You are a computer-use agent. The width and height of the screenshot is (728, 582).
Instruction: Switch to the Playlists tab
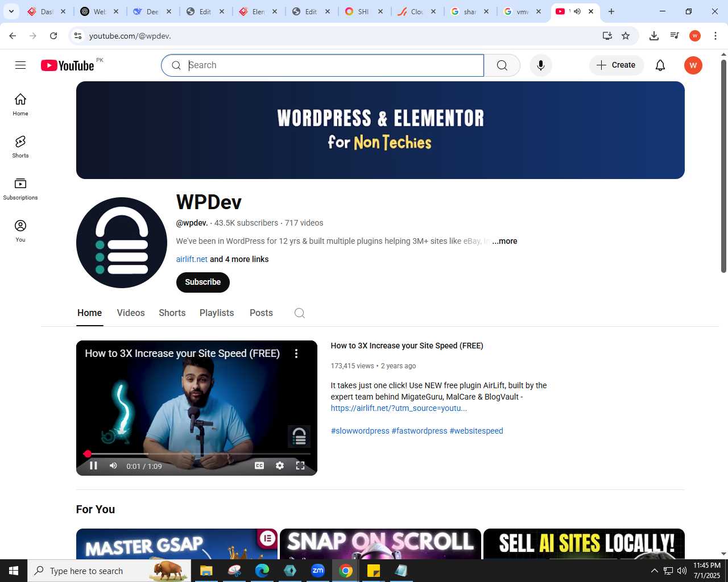[x=217, y=313]
